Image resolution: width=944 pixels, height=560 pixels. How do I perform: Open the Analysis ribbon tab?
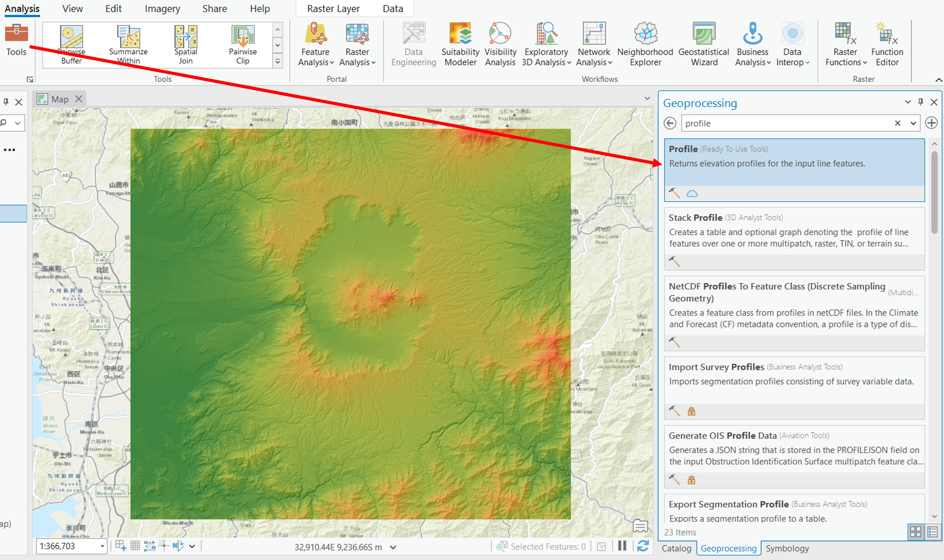click(x=22, y=9)
